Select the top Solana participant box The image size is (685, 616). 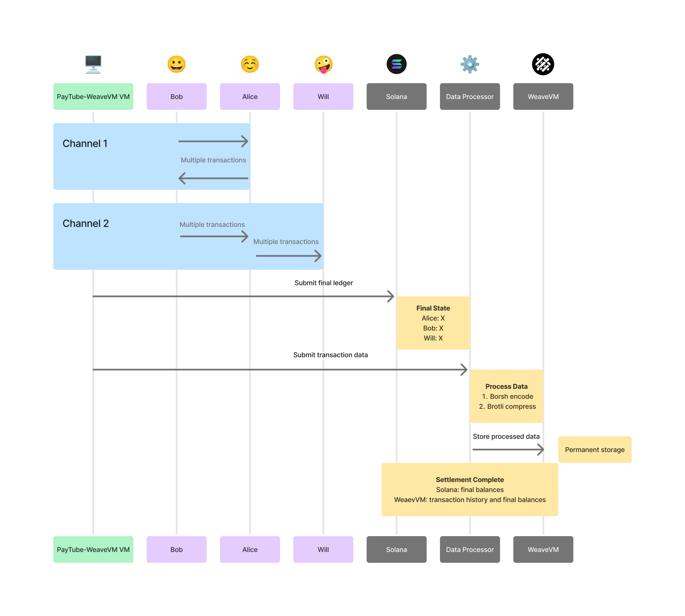tap(396, 97)
